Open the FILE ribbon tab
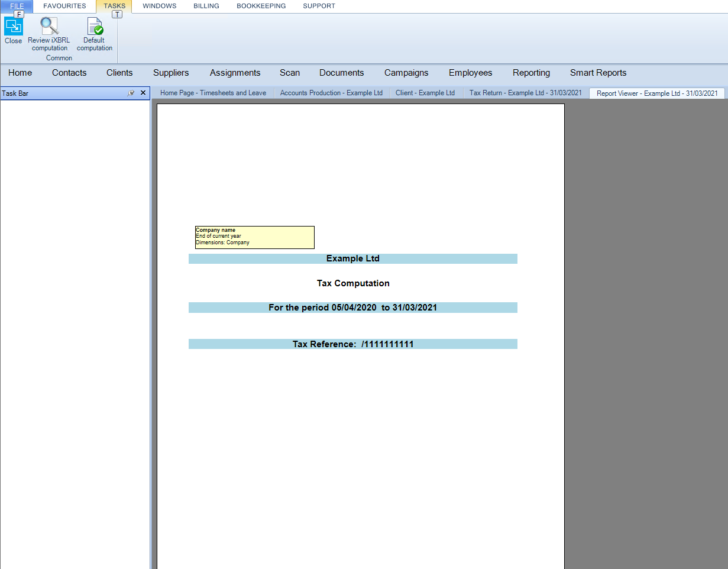Screen dimensions: 728x569 point(17,6)
